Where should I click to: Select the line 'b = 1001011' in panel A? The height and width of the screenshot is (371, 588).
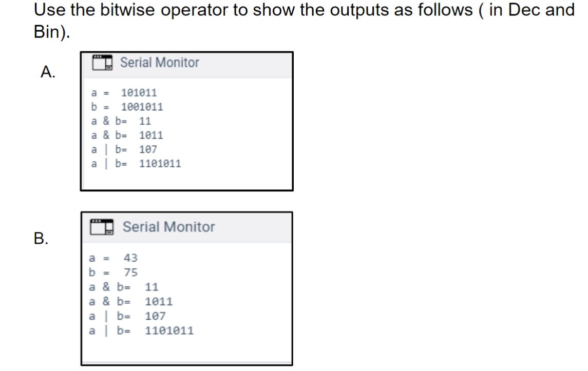click(x=127, y=107)
